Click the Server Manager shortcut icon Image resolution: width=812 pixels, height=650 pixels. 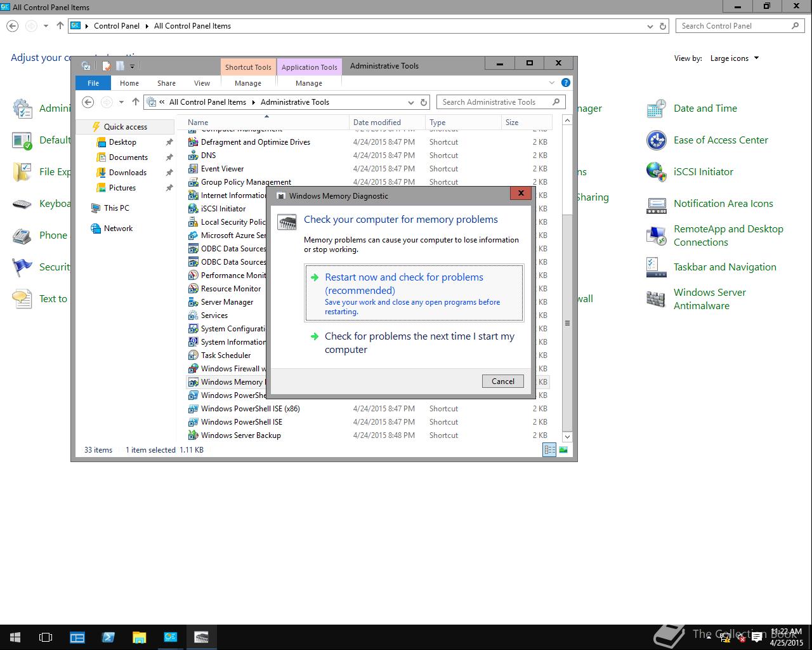(193, 302)
